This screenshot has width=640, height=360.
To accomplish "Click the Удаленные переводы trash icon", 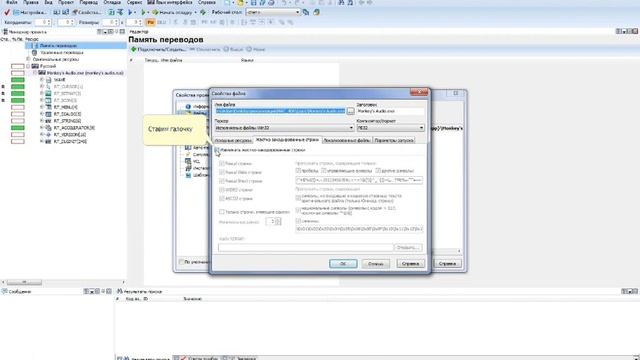I will (x=35, y=53).
